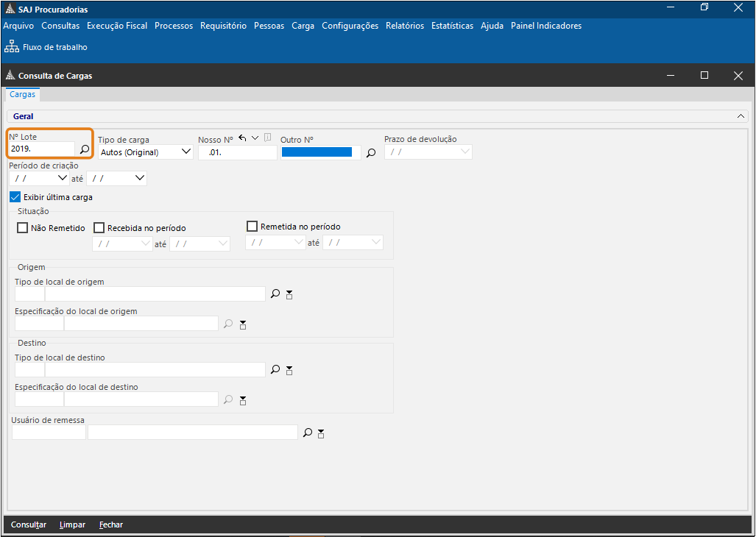Uncheck Exibir última carga checkbox
Screen dimensions: 756x537
click(15, 197)
